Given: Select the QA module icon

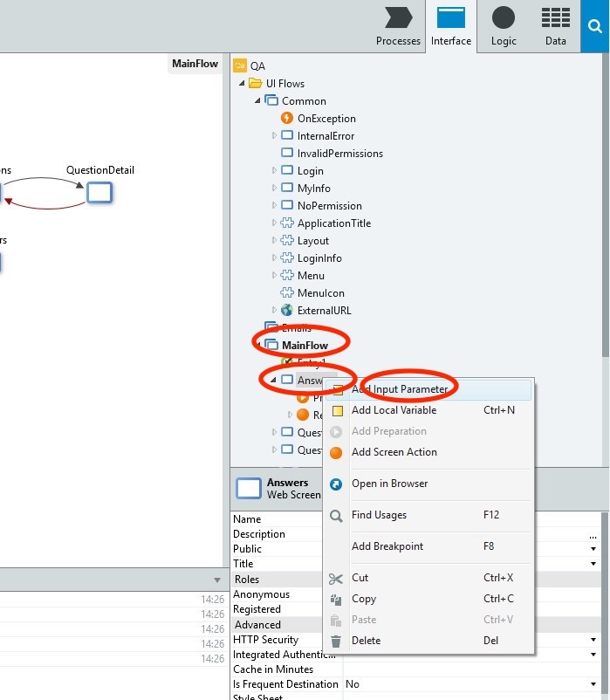Looking at the screenshot, I should pos(240,65).
